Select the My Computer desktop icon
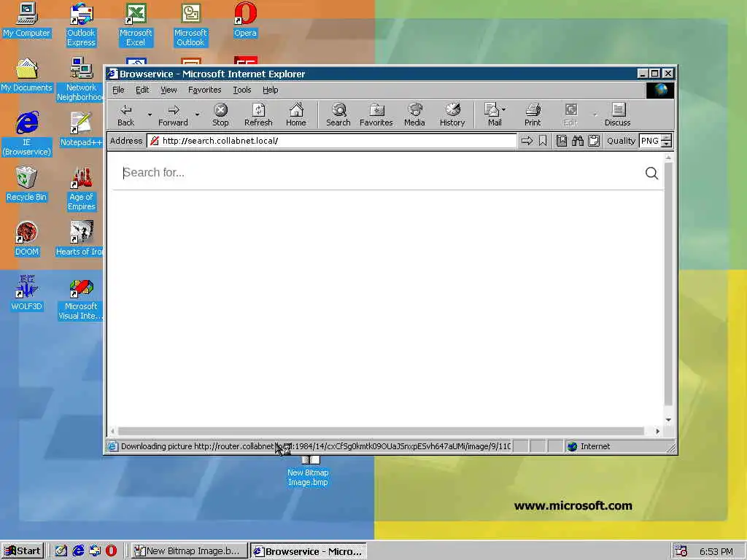The image size is (747, 560). (27, 20)
